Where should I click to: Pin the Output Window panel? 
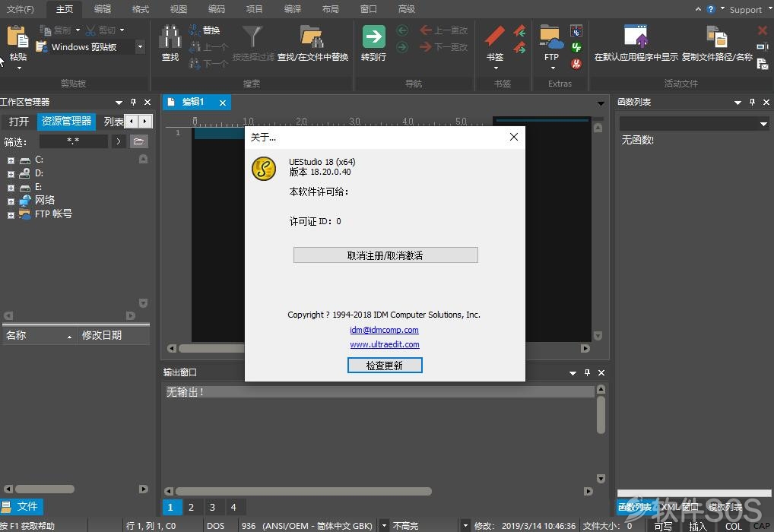pyautogui.click(x=588, y=372)
